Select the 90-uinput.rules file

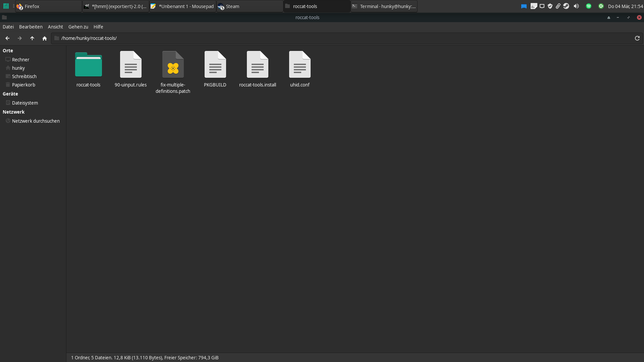tap(130, 65)
